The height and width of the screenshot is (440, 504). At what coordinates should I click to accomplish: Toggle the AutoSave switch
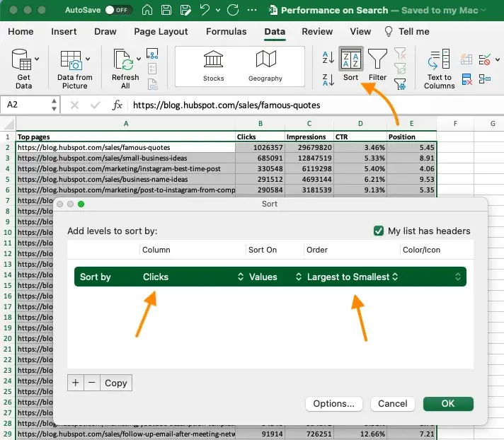point(118,11)
